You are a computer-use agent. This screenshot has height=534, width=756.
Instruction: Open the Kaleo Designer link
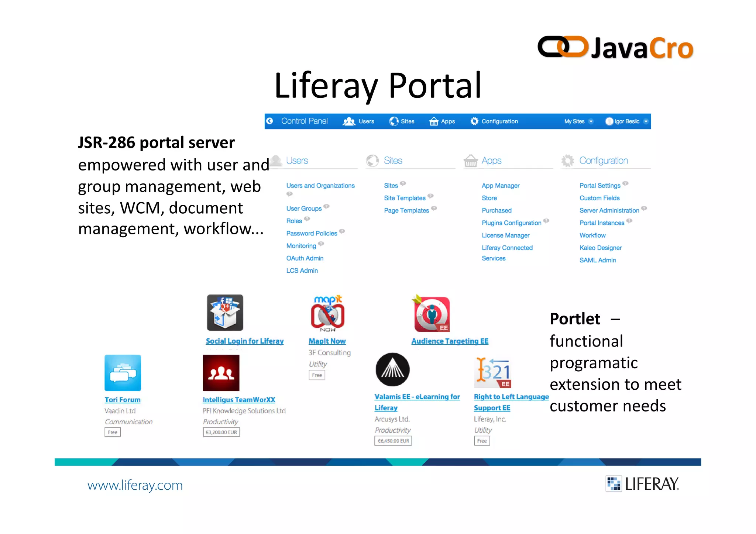600,248
